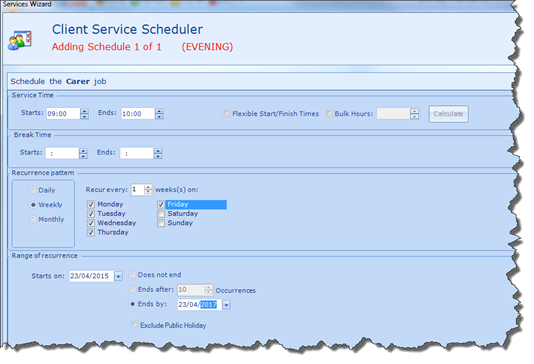Enable Flexible Start/Finish Times checkbox
The width and height of the screenshot is (534, 364).
(x=227, y=114)
